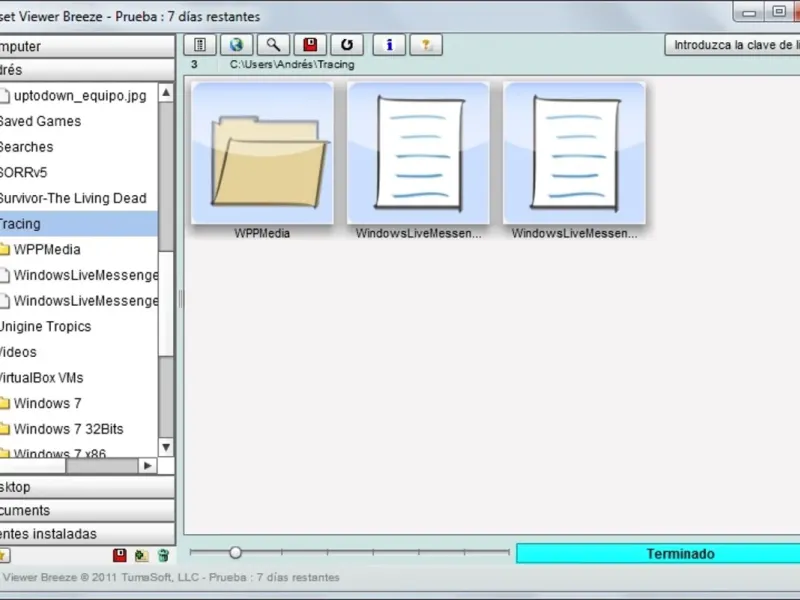Screen dimensions: 800x600
Task: Click the C:\Users\Andrés\Tracing path text
Action: point(292,64)
